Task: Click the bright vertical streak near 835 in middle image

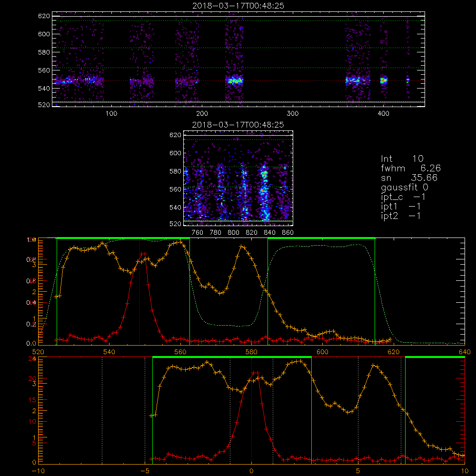Action: [x=265, y=192]
